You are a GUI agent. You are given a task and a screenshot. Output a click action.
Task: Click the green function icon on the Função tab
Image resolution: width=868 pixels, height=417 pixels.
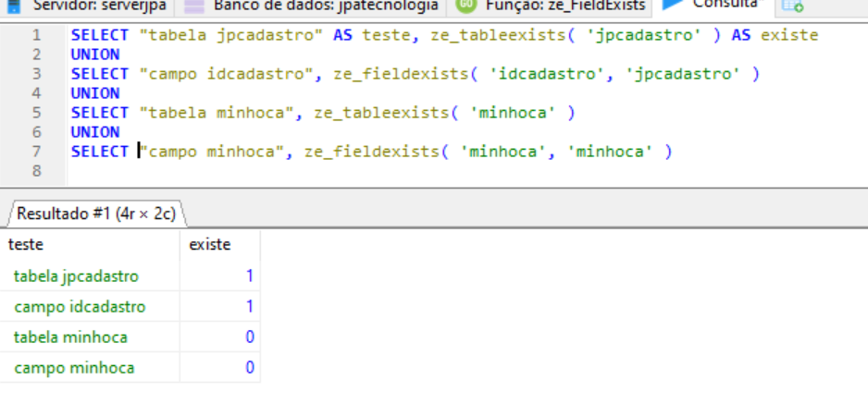[x=466, y=5]
